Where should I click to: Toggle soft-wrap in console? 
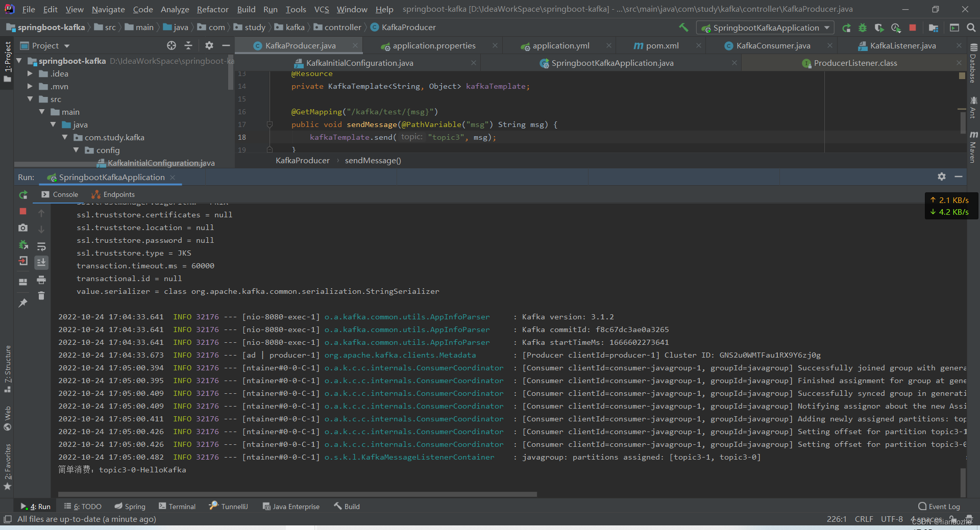41,246
